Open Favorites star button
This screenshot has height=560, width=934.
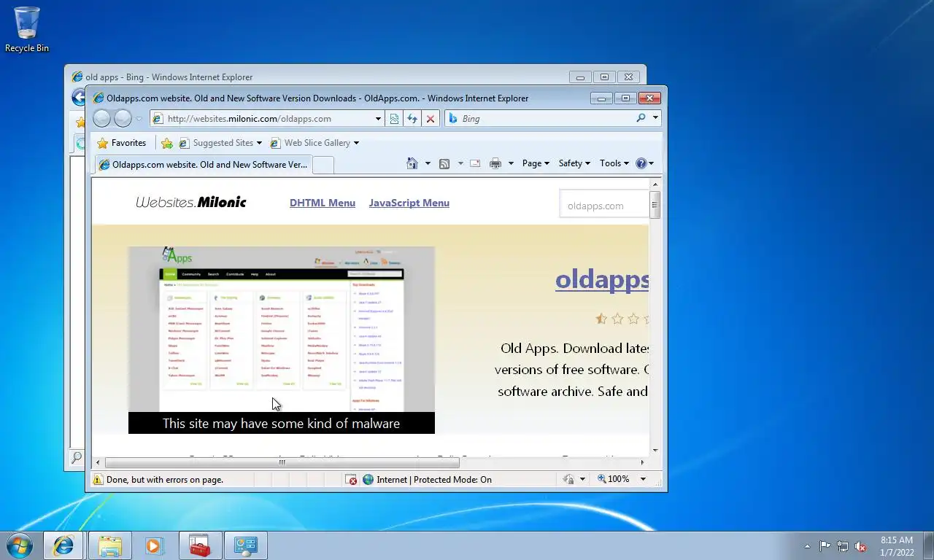pos(122,143)
